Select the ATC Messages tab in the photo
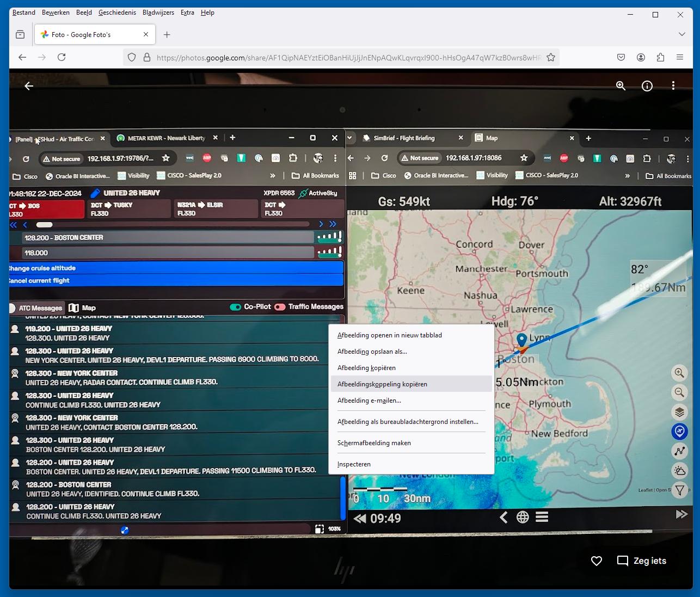This screenshot has height=597, width=700. click(36, 308)
